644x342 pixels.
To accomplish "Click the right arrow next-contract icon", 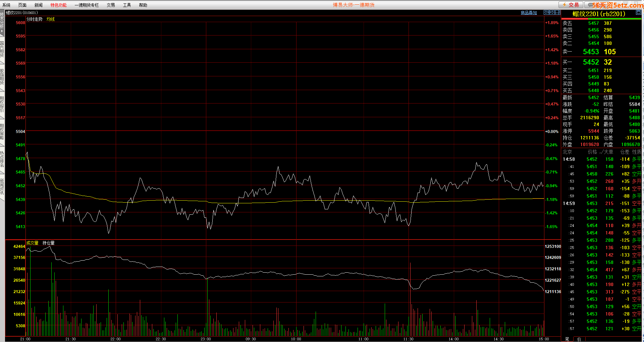I will (552, 13).
